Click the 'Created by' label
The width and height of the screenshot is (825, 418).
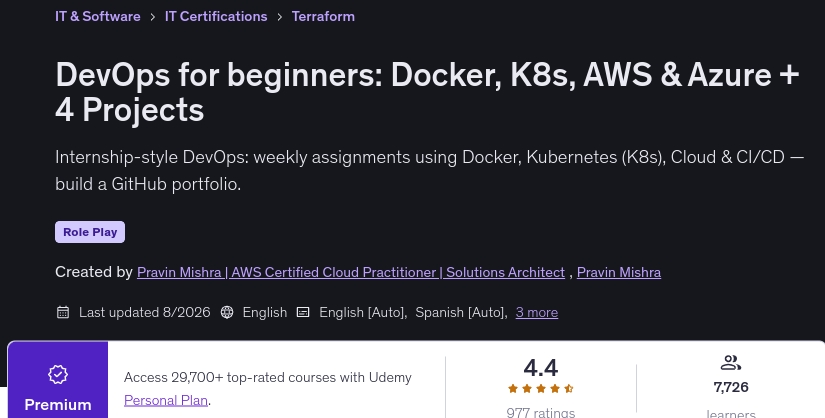94,272
